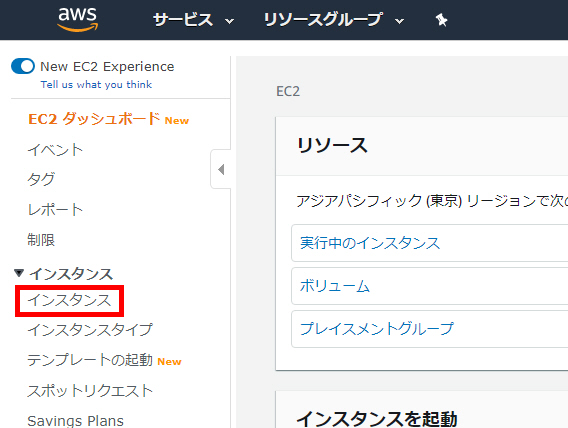Open インスタンスタイプ in the sidebar
Screen dimensions: 568x428
point(90,330)
